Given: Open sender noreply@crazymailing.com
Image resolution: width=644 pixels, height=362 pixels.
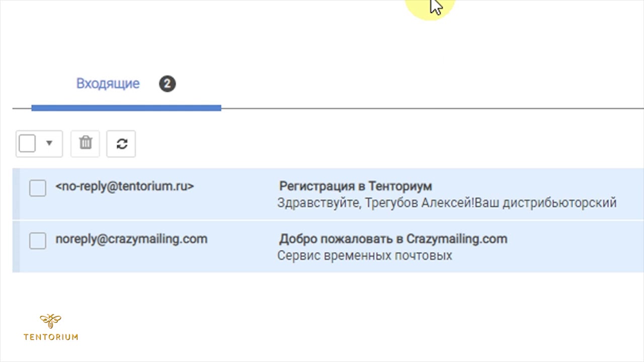Looking at the screenshot, I should coord(131,239).
